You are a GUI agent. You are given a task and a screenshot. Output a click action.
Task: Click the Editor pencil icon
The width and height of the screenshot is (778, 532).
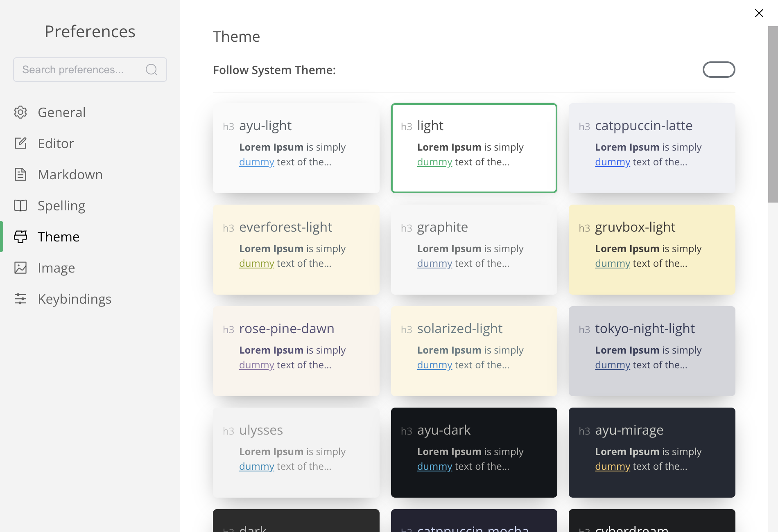tap(20, 143)
